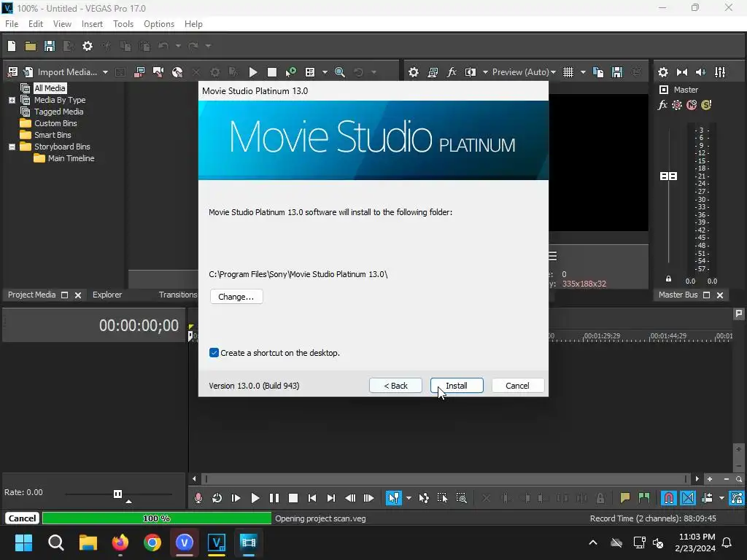Viewport: 747px width, 560px height.
Task: Open the Views dropdown arrow in Project Media
Action: pos(325,72)
